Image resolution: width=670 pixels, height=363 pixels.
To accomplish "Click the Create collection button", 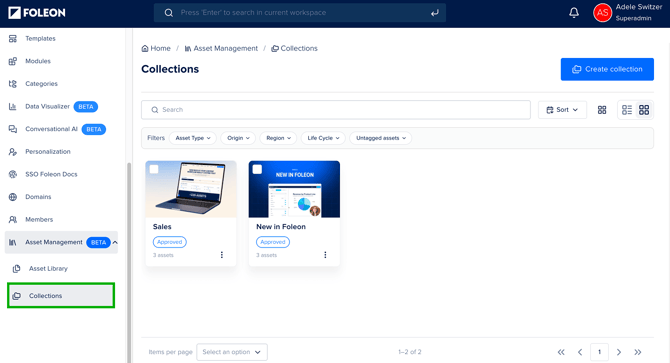I will point(607,69).
